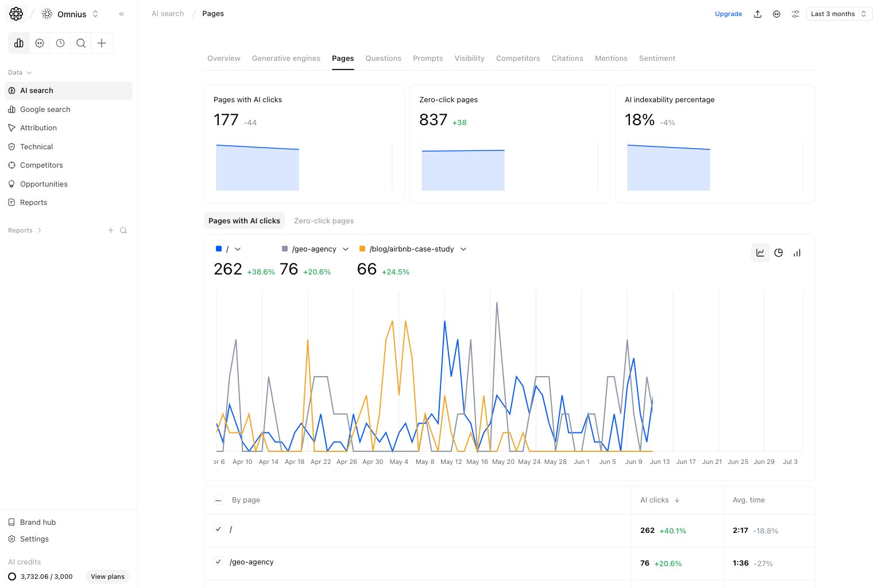
Task: Collapse the Data section
Action: tap(20, 72)
